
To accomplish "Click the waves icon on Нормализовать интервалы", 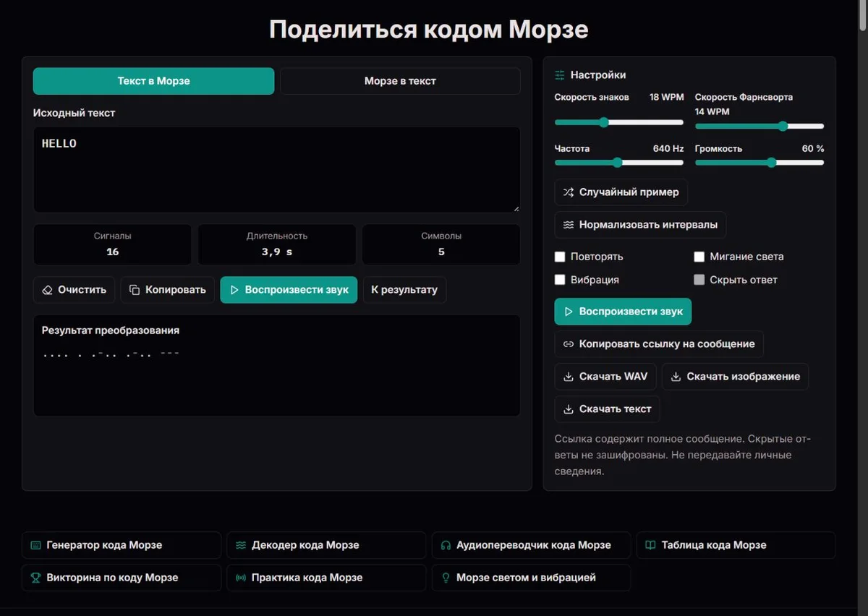I will (x=569, y=225).
